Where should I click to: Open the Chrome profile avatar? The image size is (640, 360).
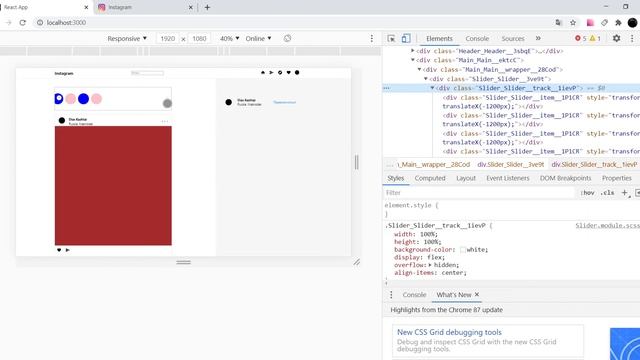632,22
